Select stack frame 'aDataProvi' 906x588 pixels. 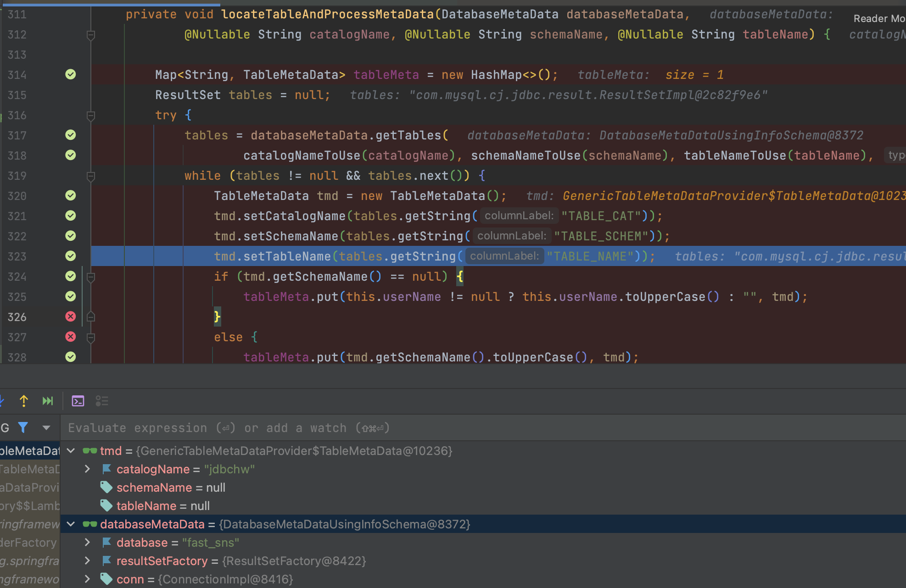(30, 488)
